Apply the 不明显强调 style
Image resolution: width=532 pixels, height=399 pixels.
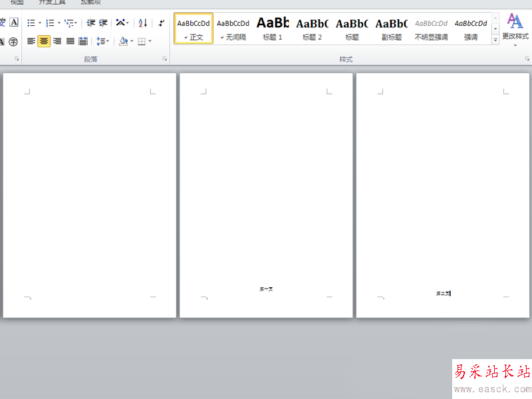click(x=431, y=29)
